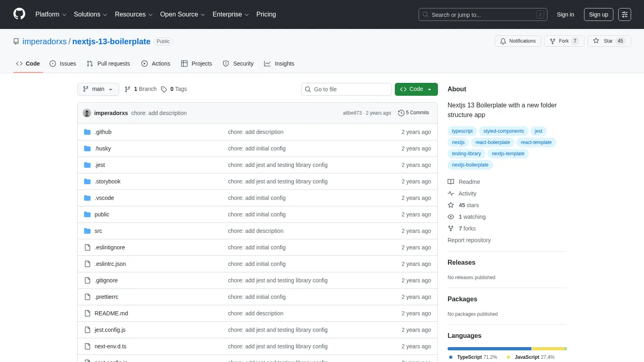Open the .prettierrc file

pyautogui.click(x=106, y=297)
